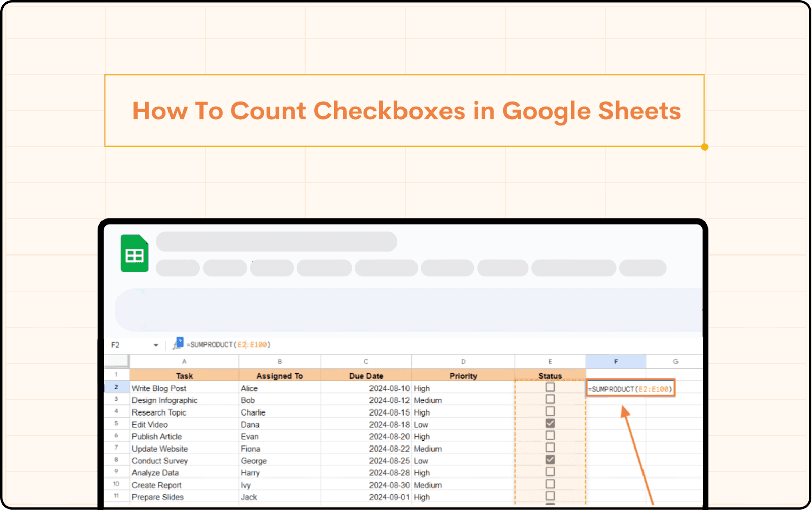Click the Assigned To header cell
812x510 pixels.
pyautogui.click(x=280, y=375)
